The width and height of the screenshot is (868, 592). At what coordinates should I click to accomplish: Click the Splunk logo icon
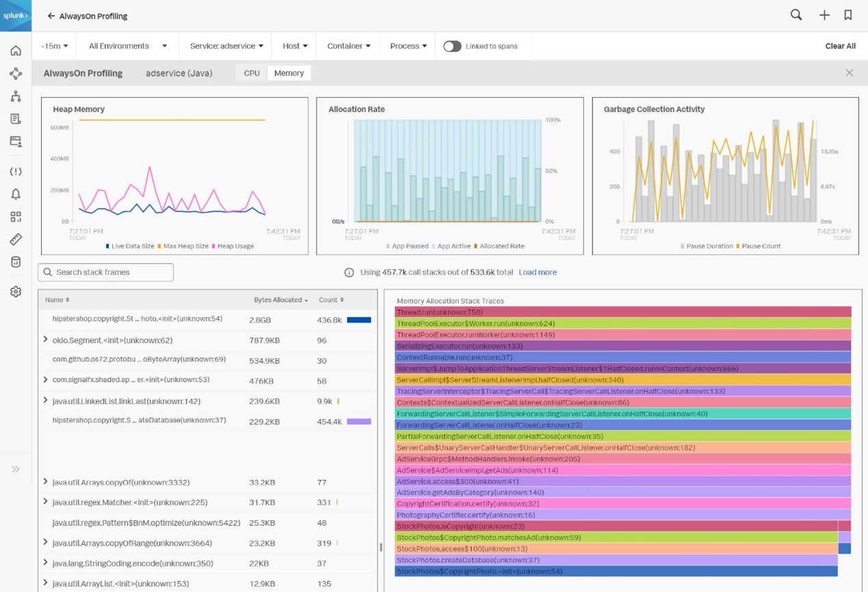pos(15,16)
